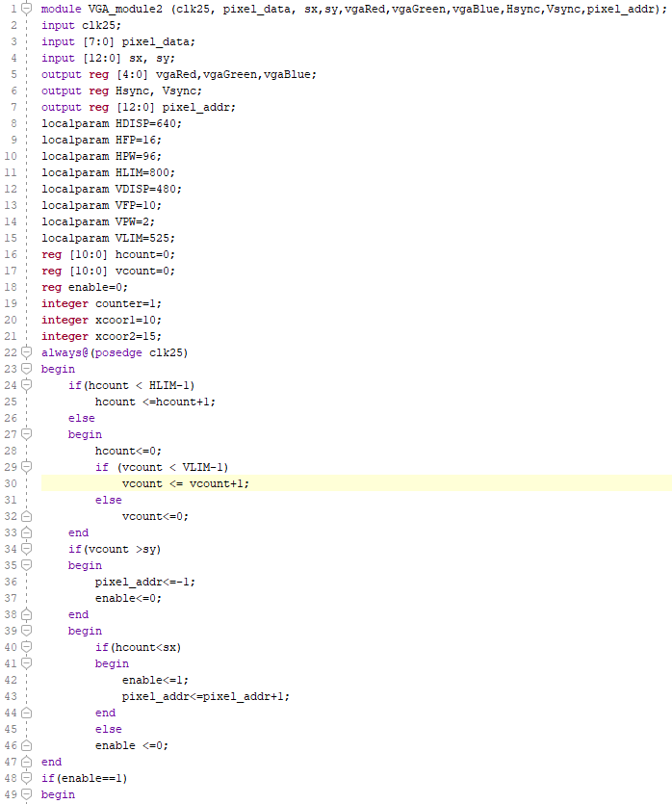Collapse the if (vcount < VLIM-1) fold on line 29
This screenshot has width=672, height=804.
(x=27, y=467)
